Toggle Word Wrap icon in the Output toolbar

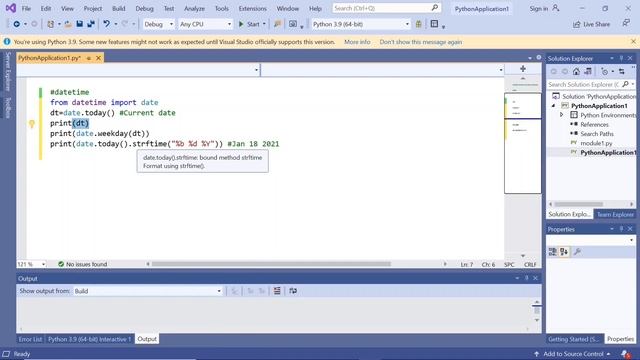tap(293, 291)
